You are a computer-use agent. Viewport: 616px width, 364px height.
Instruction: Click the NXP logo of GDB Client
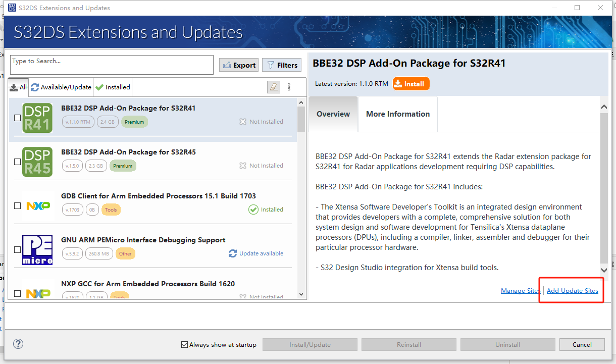(x=37, y=206)
